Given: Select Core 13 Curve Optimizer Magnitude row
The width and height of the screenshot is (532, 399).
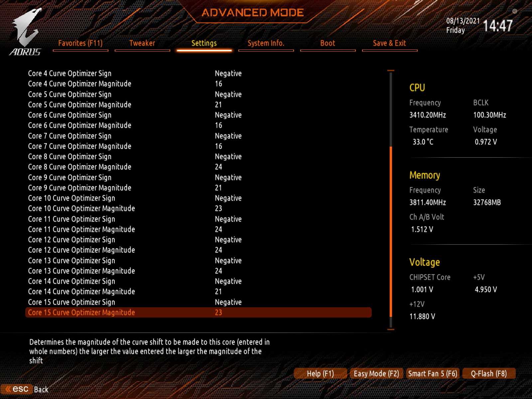Looking at the screenshot, I should pyautogui.click(x=199, y=271).
